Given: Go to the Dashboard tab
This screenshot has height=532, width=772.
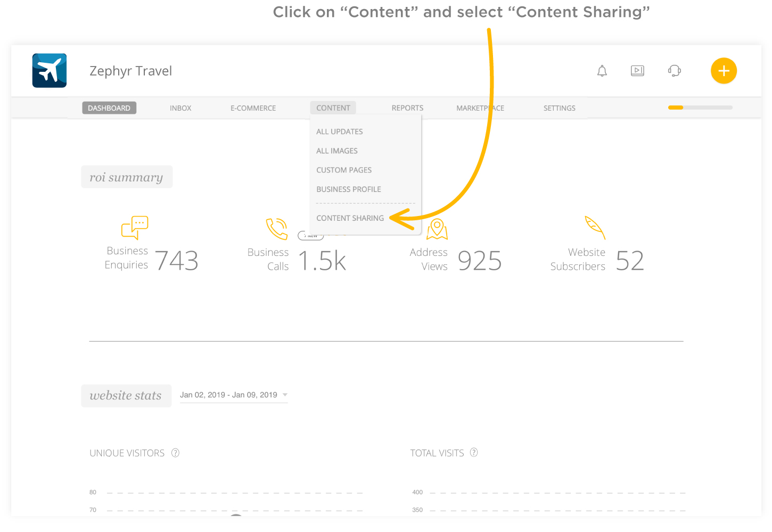Looking at the screenshot, I should [109, 108].
